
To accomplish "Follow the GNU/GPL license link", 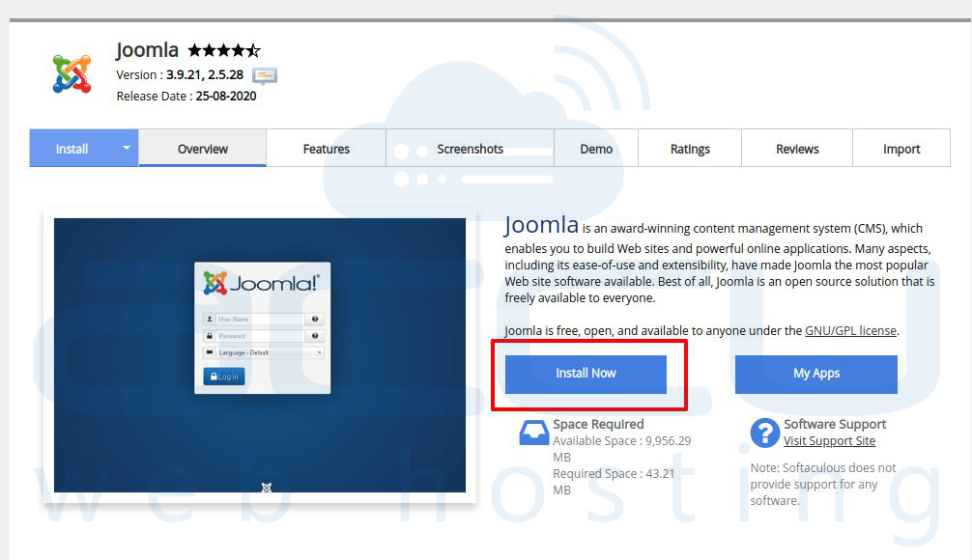I will coord(850,331).
